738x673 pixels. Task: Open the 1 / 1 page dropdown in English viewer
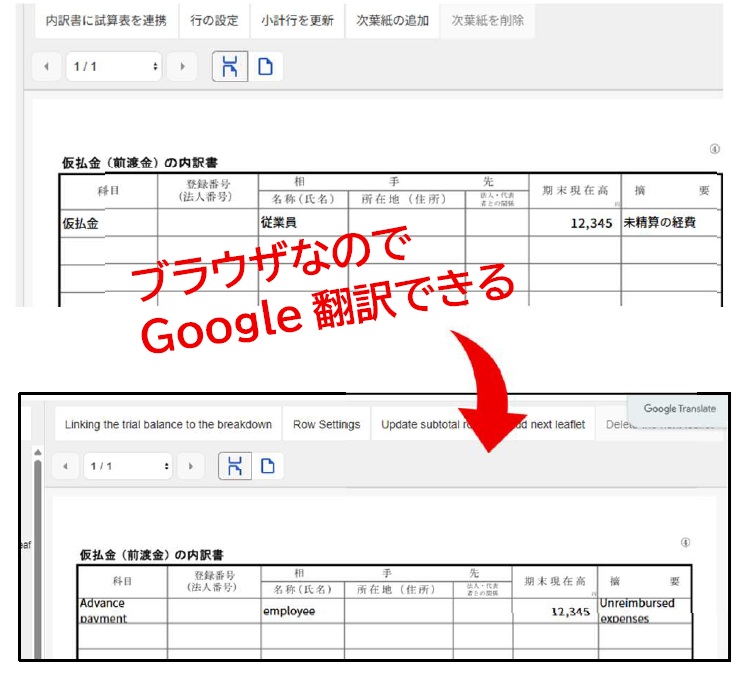[x=127, y=466]
